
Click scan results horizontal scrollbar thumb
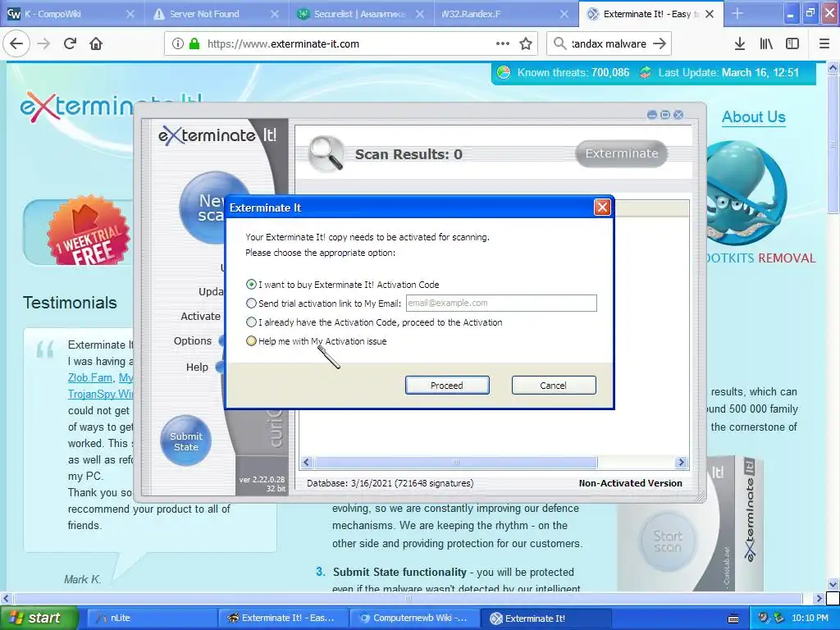coord(455,463)
